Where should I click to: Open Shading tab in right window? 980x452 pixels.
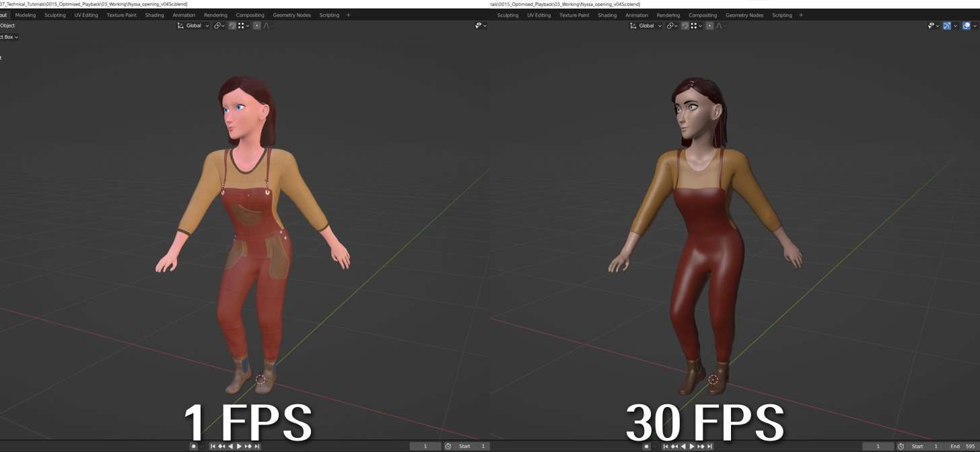click(607, 15)
